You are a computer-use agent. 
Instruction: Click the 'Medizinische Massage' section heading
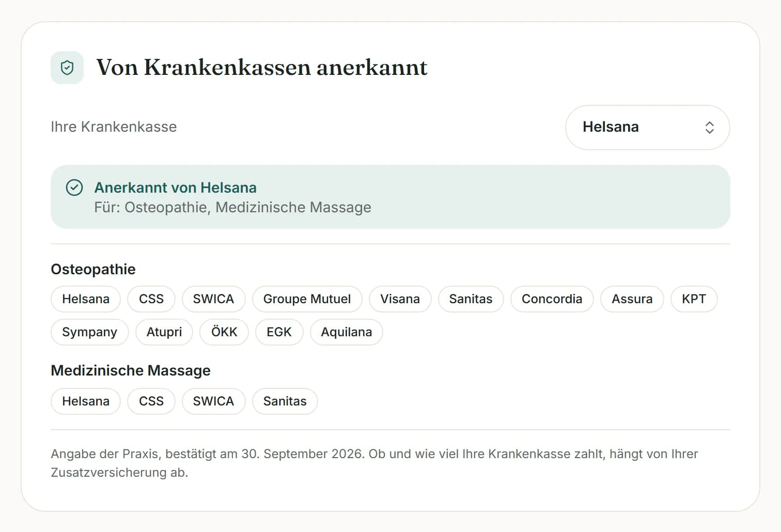(131, 370)
